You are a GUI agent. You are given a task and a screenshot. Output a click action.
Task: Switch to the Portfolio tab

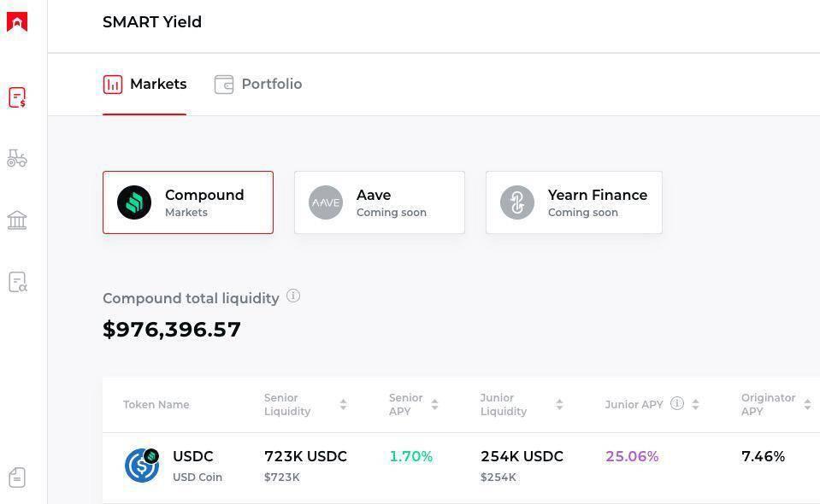click(258, 85)
